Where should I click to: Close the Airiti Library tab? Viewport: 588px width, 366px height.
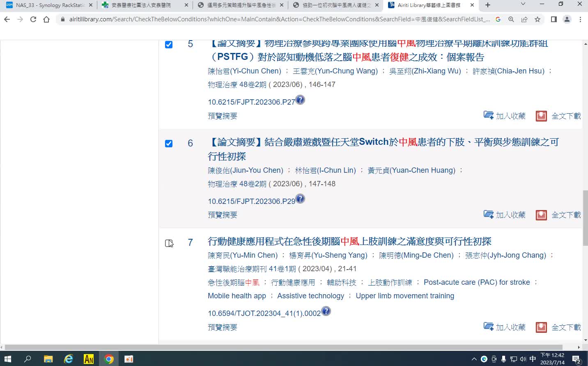click(x=472, y=5)
